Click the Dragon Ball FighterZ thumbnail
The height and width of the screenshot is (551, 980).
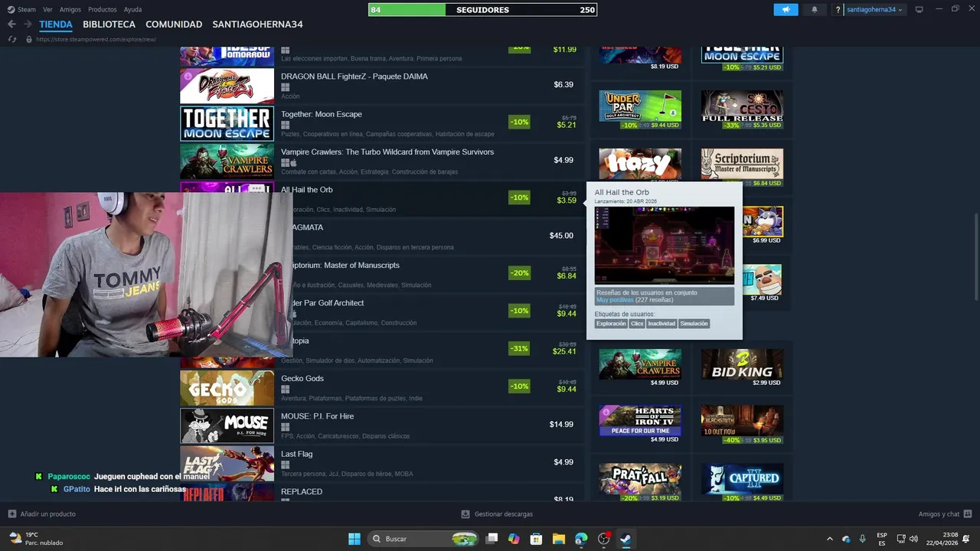tap(227, 86)
